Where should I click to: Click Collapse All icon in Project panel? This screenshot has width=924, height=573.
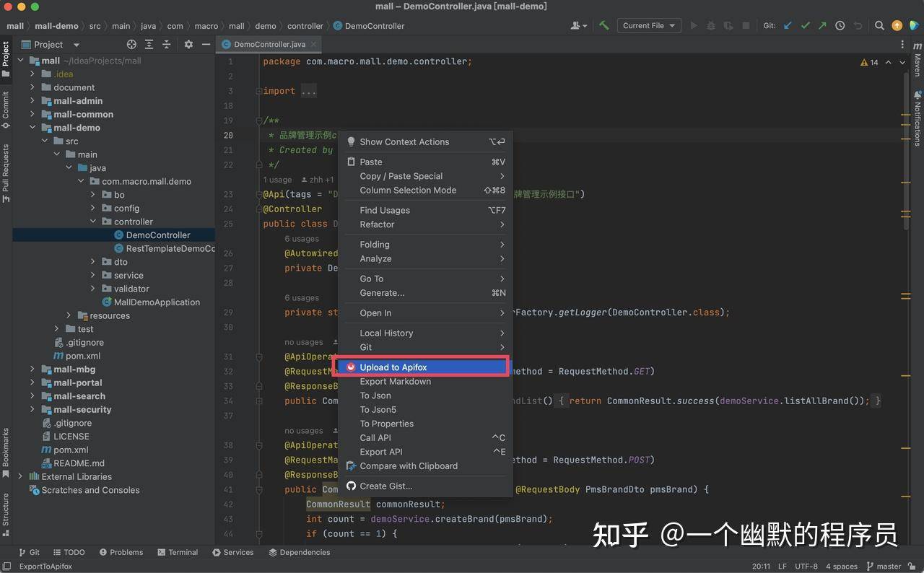166,44
